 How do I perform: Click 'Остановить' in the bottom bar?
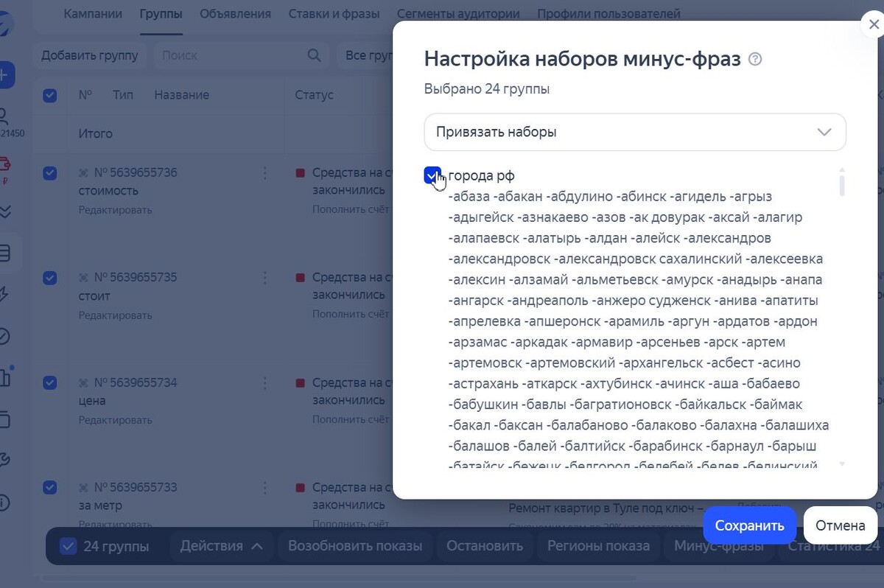pos(485,546)
